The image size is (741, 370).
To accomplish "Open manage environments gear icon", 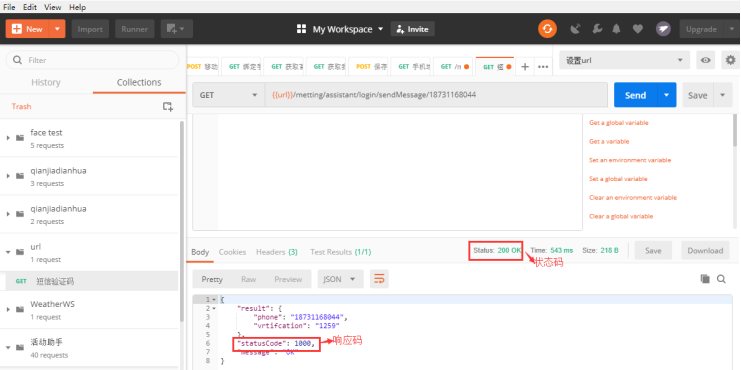I will 731,60.
